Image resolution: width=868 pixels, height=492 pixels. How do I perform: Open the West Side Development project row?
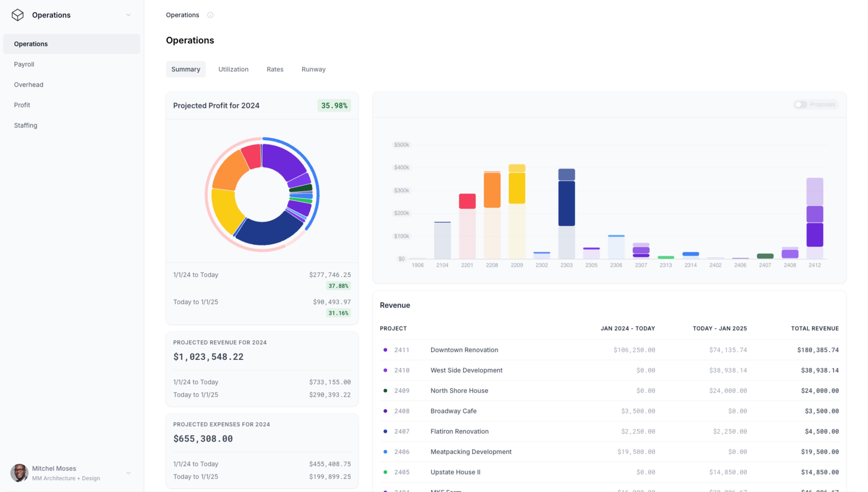click(609, 370)
